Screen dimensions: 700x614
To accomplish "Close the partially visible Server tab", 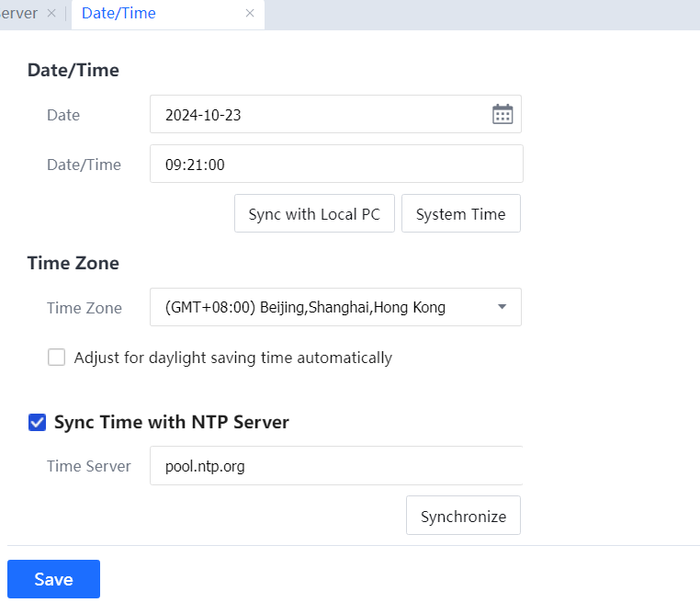I will [x=51, y=14].
